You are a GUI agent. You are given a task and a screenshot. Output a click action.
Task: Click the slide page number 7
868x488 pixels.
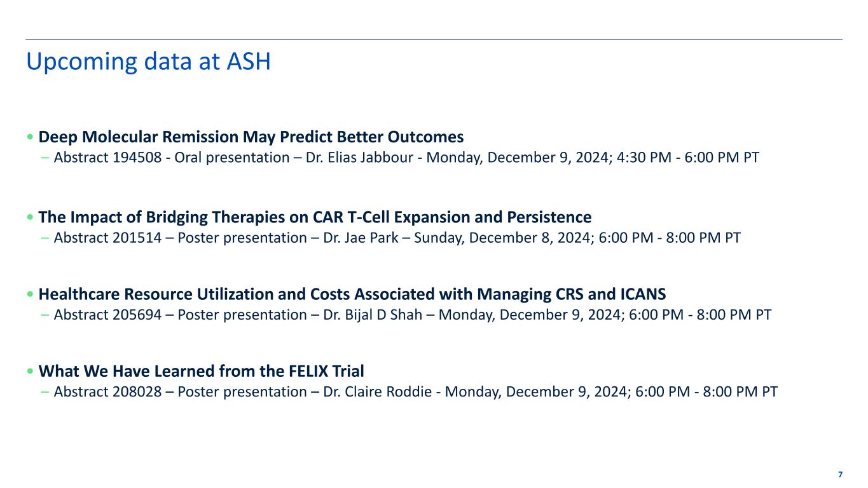coord(841,475)
